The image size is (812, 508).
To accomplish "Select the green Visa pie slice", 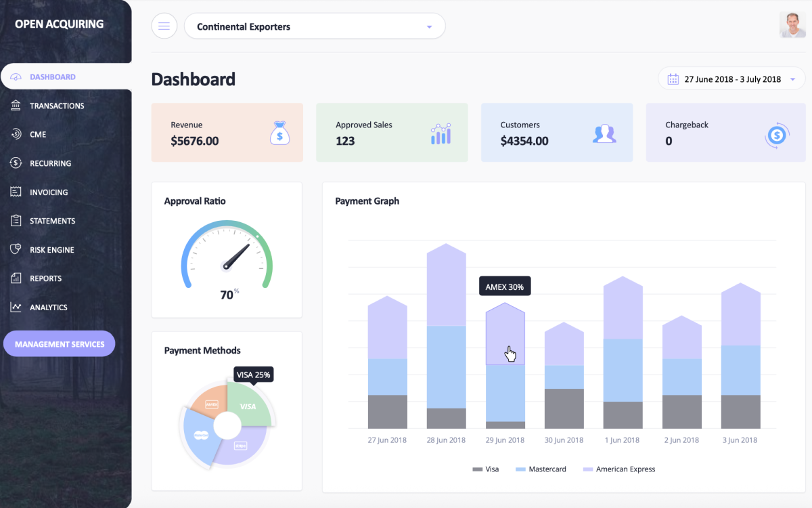I will coord(248,405).
